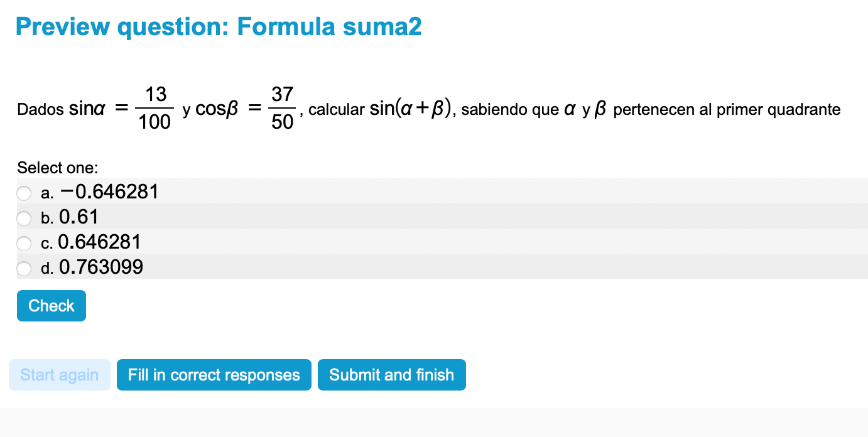868x437 pixels.
Task: Mark radio option d as answer
Action: (24, 268)
